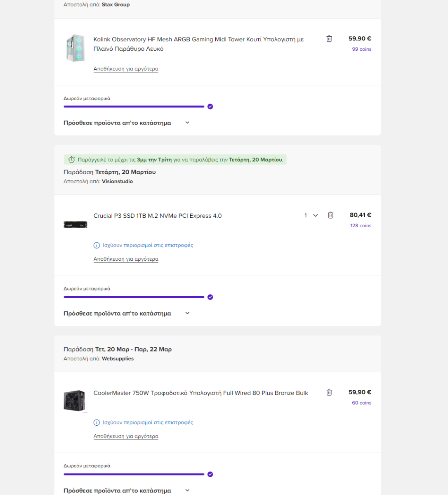This screenshot has height=495, width=448.
Task: Click the green order-by-Tuesday delivery notice
Action: (x=175, y=160)
